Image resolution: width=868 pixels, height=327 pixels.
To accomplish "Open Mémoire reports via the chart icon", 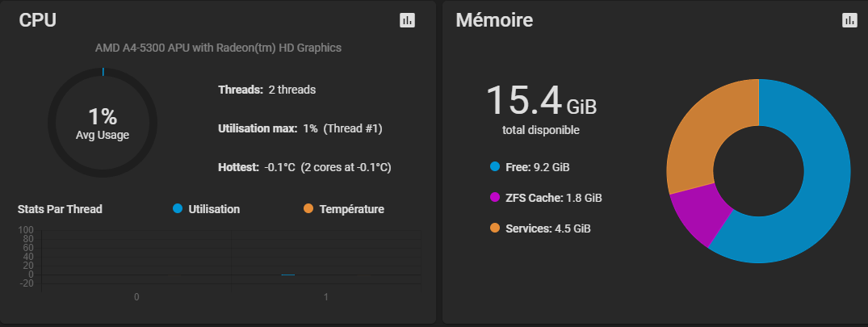I will [849, 21].
